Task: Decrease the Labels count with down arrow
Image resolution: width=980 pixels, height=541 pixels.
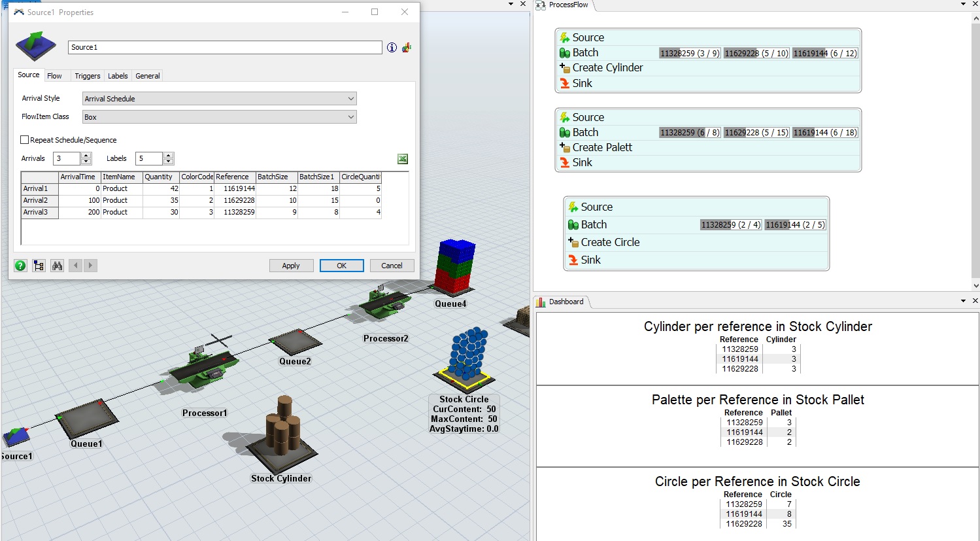Action: click(x=169, y=162)
